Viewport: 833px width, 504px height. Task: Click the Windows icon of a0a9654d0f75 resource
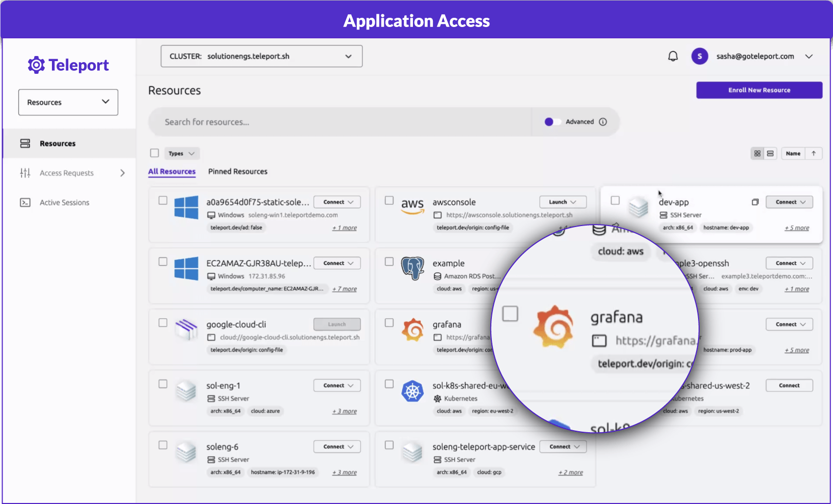click(186, 208)
